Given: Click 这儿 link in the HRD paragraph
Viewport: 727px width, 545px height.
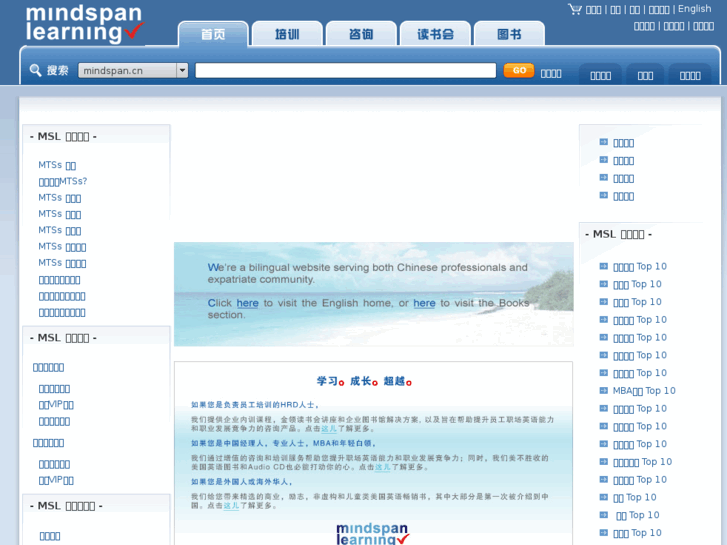Looking at the screenshot, I should 329,429.
